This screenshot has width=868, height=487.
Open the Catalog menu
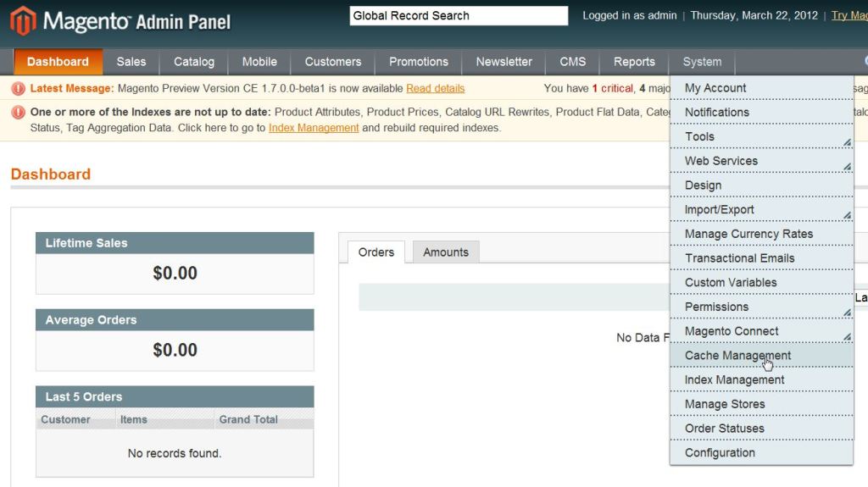tap(194, 62)
